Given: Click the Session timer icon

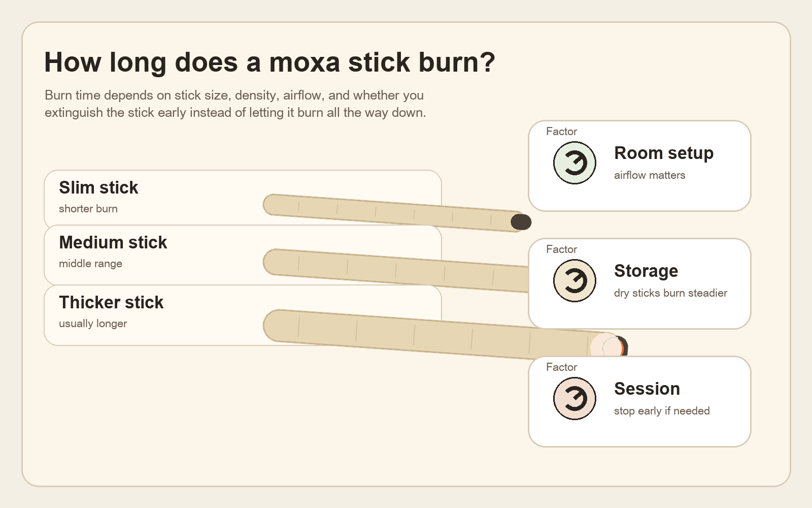Looking at the screenshot, I should (x=574, y=399).
